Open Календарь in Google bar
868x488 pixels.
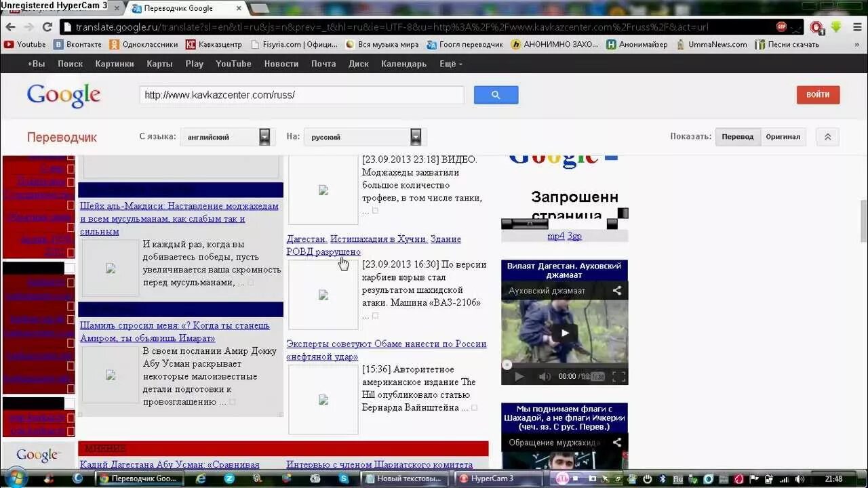(x=404, y=64)
